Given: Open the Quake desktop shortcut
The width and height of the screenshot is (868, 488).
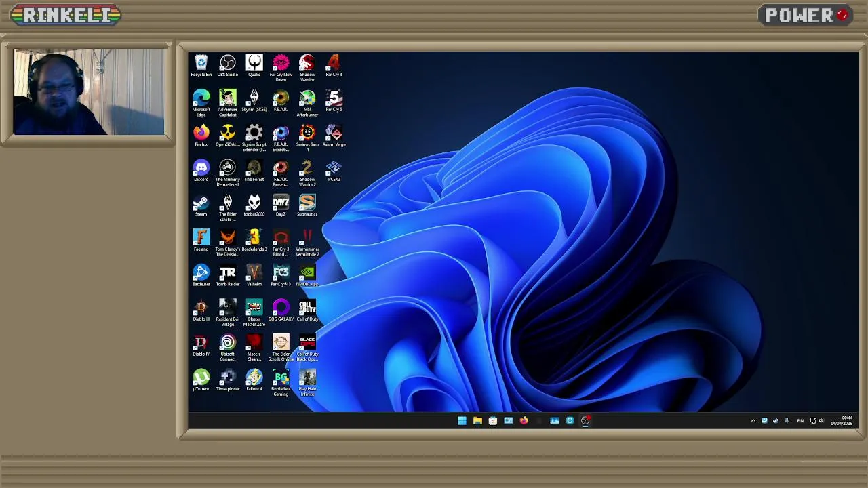Looking at the screenshot, I should (x=254, y=64).
